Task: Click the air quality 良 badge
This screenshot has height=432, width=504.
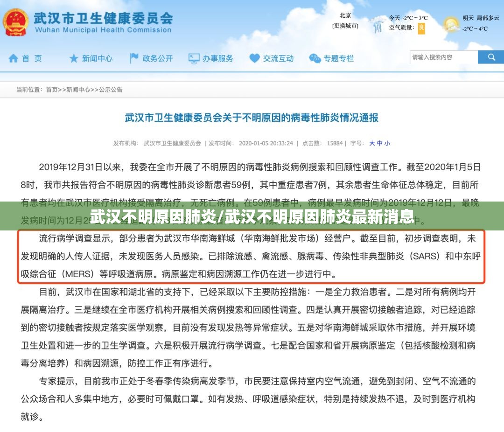Action: (421, 28)
